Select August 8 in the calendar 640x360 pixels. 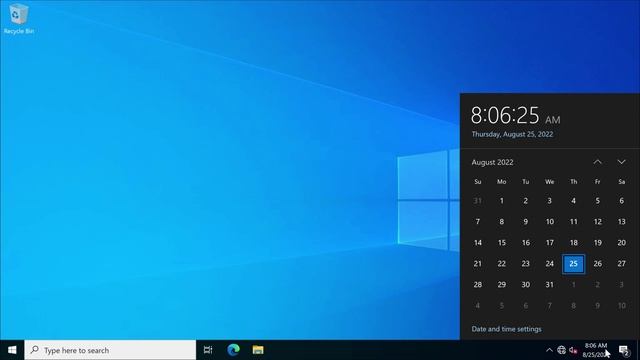(502, 222)
